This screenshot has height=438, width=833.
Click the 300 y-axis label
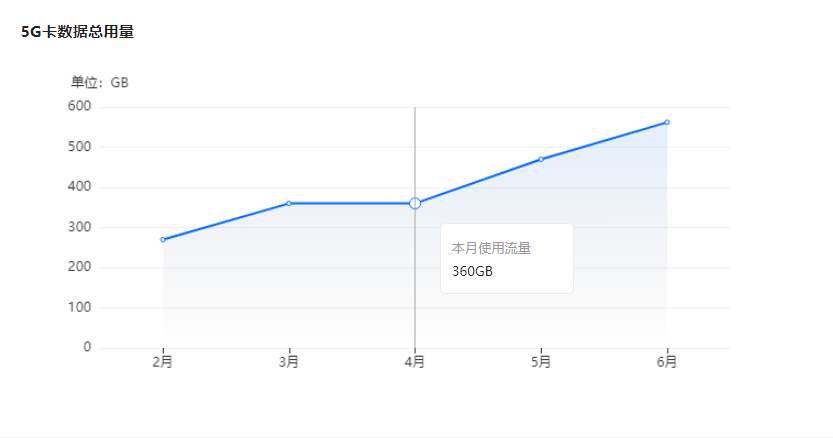pos(80,227)
